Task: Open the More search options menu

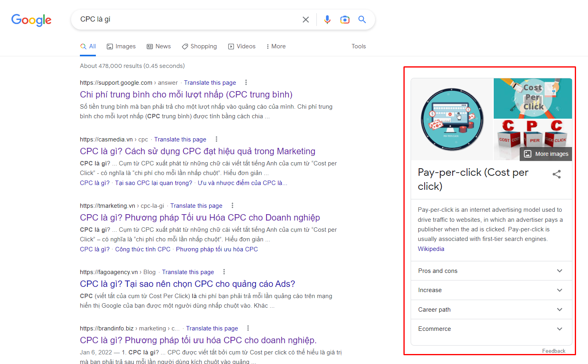Action: tap(276, 46)
